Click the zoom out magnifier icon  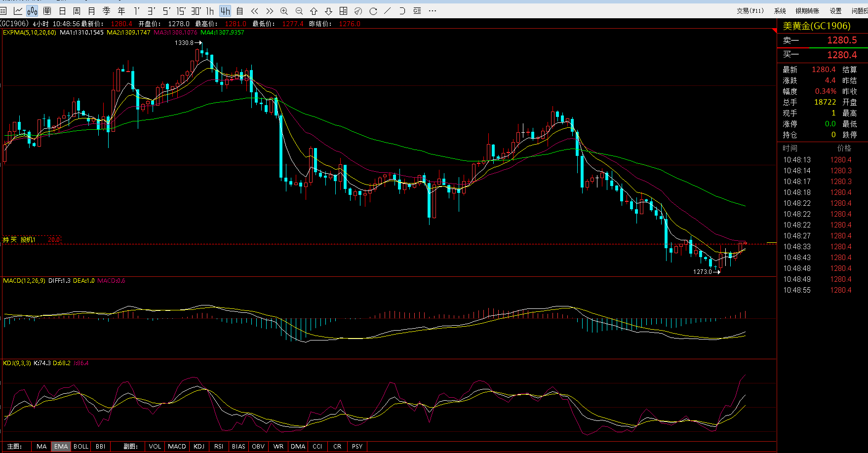point(299,11)
